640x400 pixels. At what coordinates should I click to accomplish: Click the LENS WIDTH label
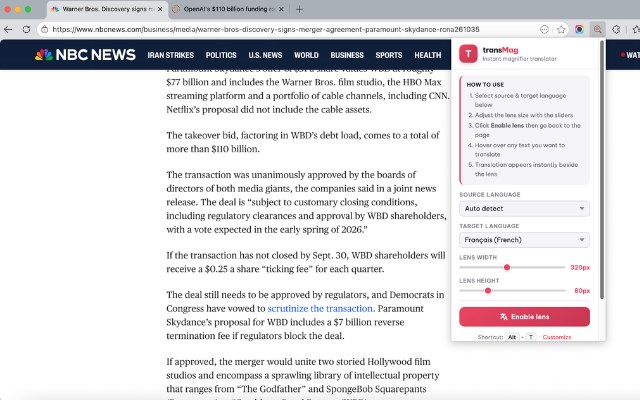pos(478,258)
